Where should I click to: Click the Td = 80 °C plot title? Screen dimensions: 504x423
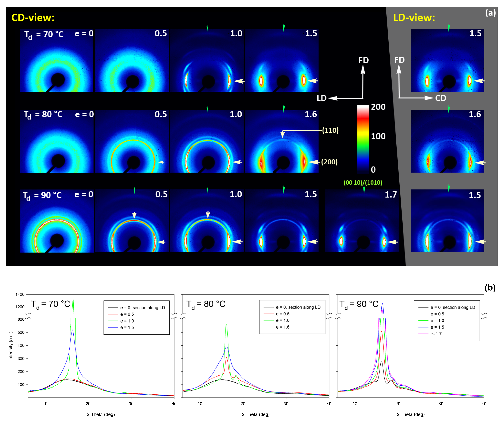tap(206, 304)
